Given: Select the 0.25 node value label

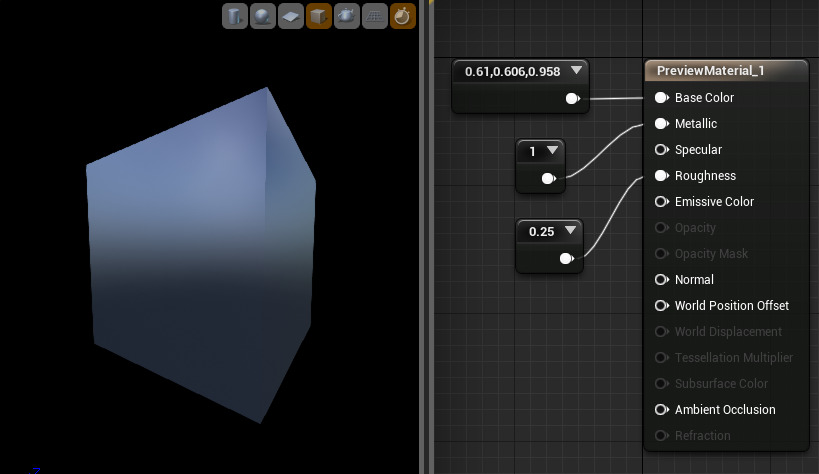Looking at the screenshot, I should click(541, 232).
